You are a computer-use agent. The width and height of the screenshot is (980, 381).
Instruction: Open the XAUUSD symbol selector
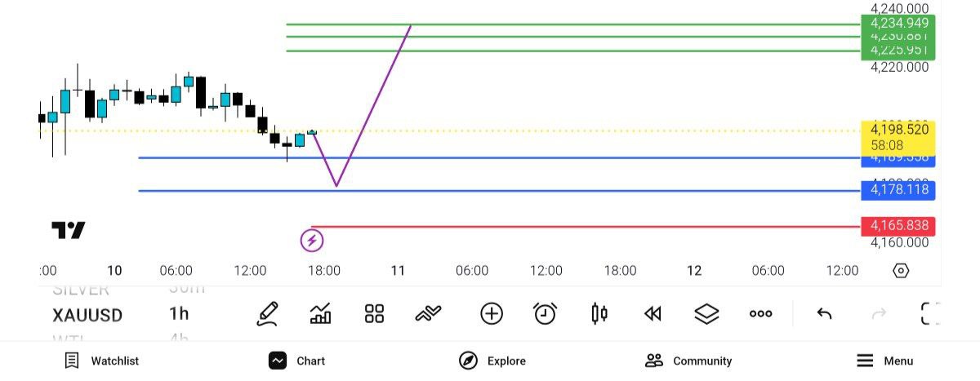point(87,315)
